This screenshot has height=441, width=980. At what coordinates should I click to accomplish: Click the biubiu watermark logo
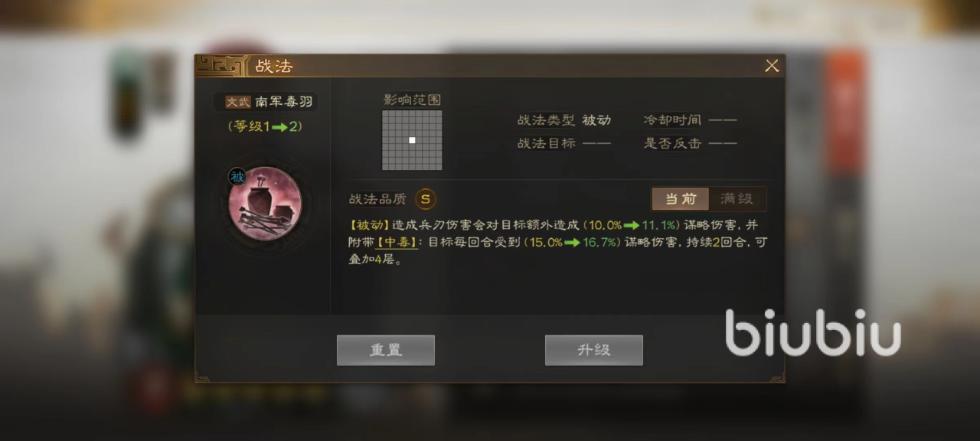[813, 333]
